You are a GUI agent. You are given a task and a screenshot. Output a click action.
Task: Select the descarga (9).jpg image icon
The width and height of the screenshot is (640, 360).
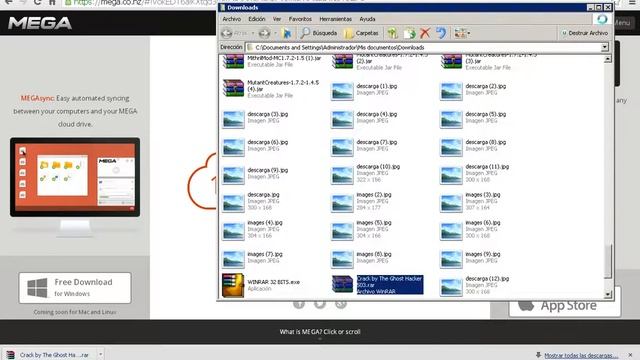click(x=233, y=175)
